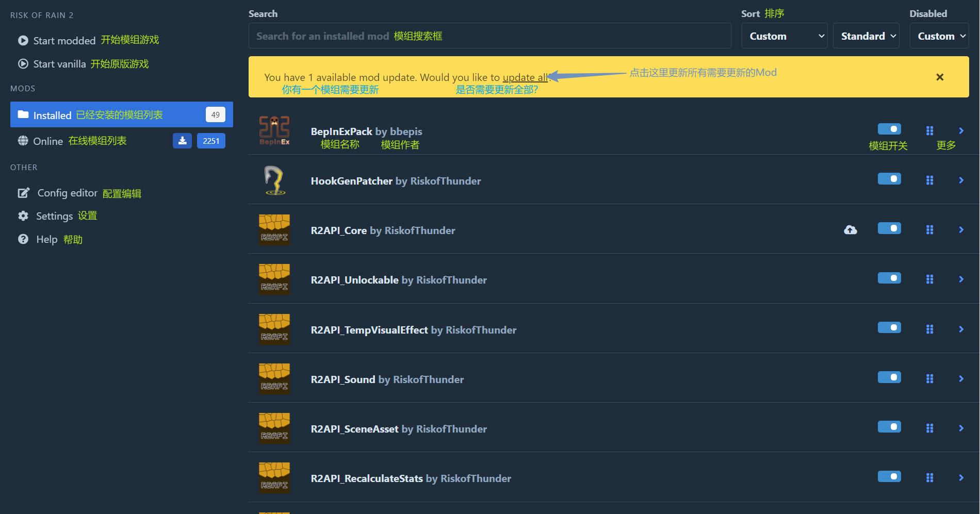Click the R2API_RecalculateStats mod name
This screenshot has width=980, height=514.
tap(367, 478)
